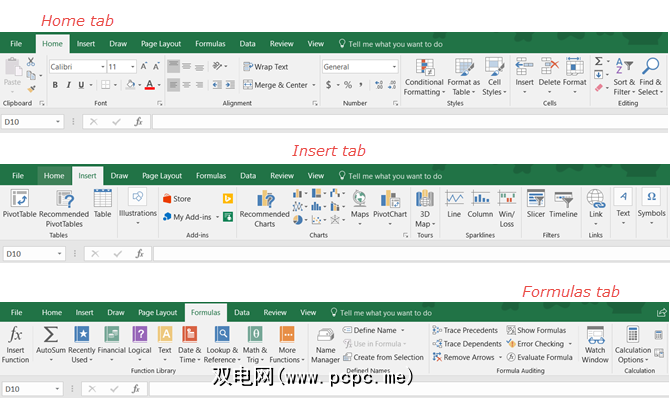670x400 pixels.
Task: Click the Store add-ins button
Action: click(x=177, y=199)
